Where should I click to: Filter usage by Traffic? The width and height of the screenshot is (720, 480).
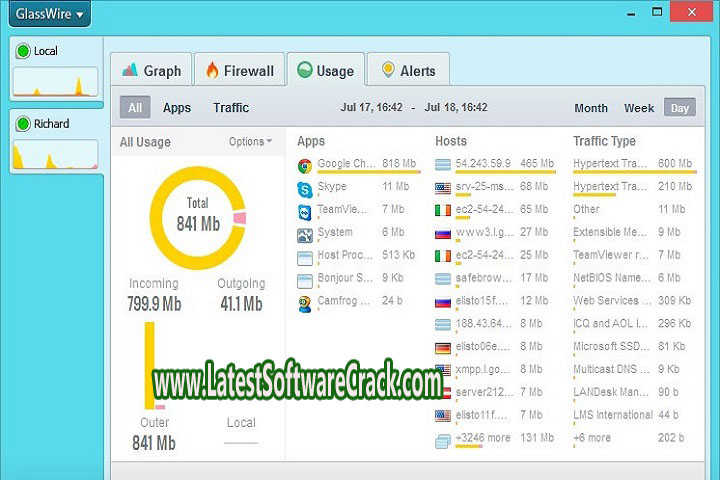click(x=231, y=108)
